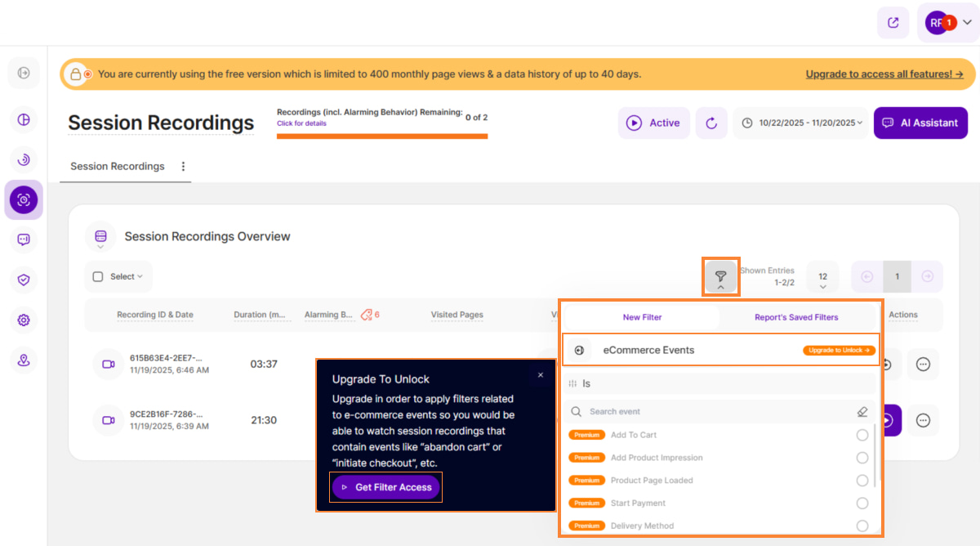Open the shield icon in sidebar
This screenshot has height=546, width=980.
click(x=24, y=280)
